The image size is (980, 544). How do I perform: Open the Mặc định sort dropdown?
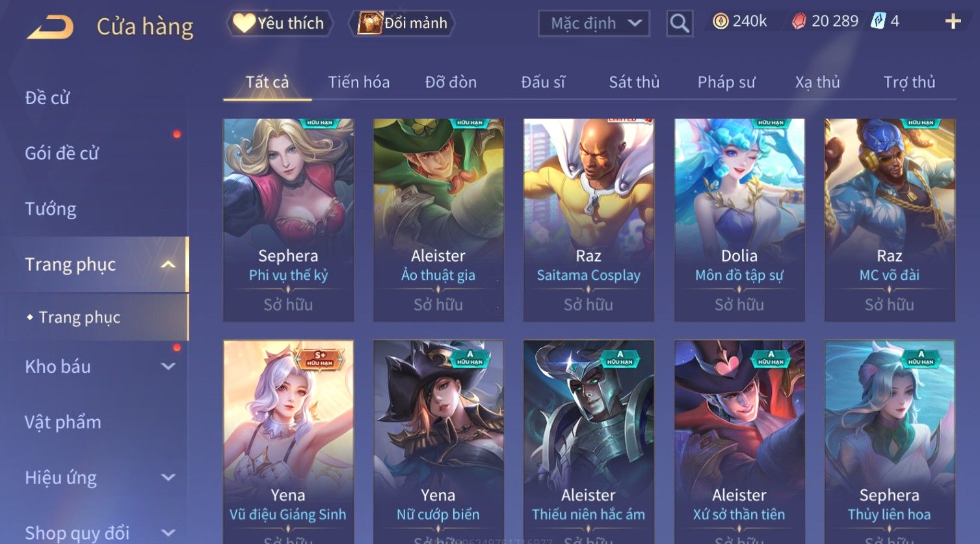click(x=594, y=23)
